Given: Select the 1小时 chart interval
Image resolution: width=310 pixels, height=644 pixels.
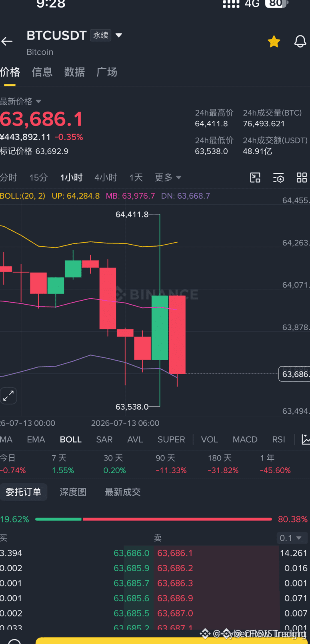Looking at the screenshot, I should [x=71, y=177].
